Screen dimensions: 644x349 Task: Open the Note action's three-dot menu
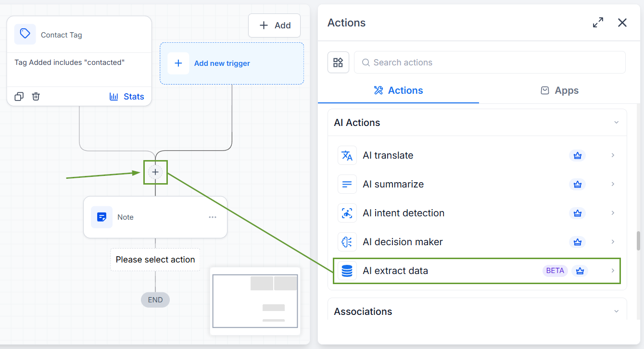213,217
